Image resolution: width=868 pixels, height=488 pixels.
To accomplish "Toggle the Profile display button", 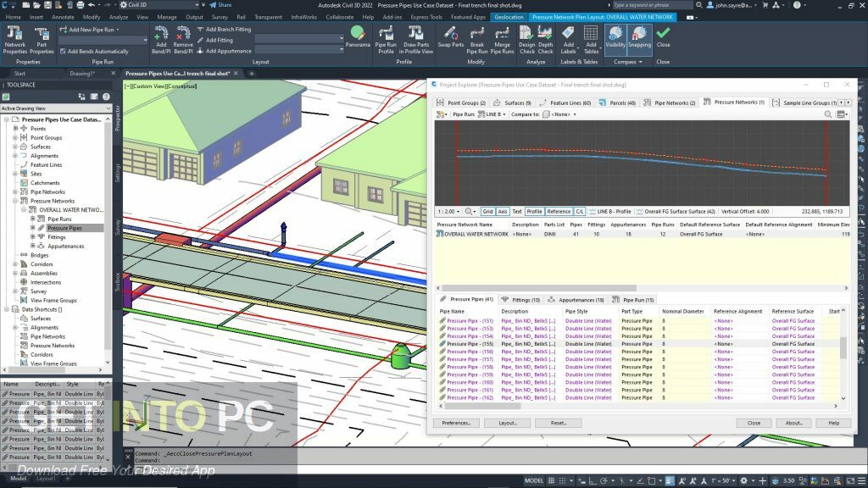I will [x=534, y=211].
